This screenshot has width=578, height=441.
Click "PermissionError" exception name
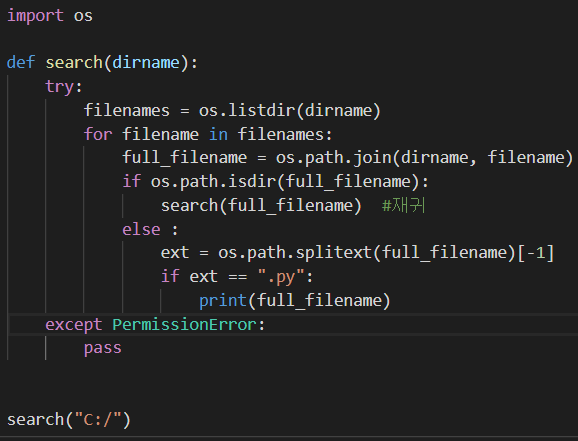(184, 324)
